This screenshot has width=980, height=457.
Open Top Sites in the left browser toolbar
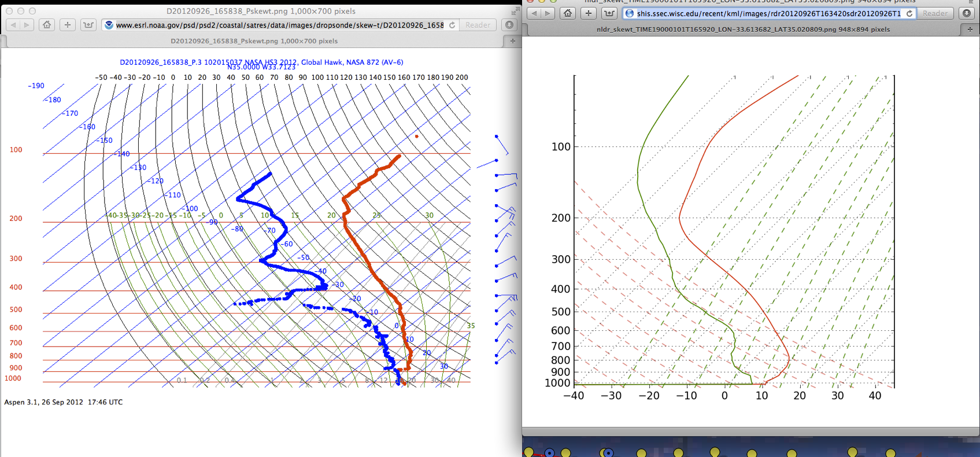tap(88, 25)
